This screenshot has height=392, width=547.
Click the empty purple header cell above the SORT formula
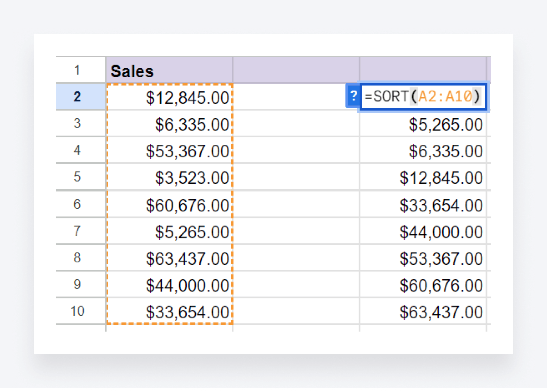(x=423, y=70)
